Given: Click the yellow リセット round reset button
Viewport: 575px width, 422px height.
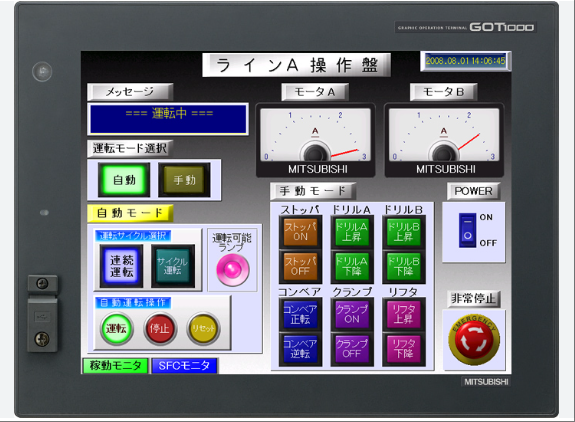Looking at the screenshot, I should click(x=203, y=329).
